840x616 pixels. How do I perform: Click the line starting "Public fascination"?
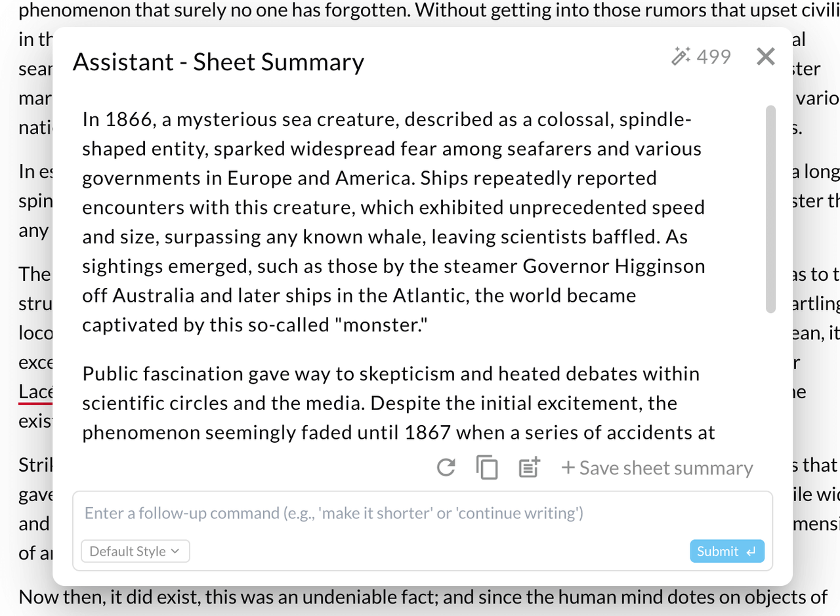[390, 374]
